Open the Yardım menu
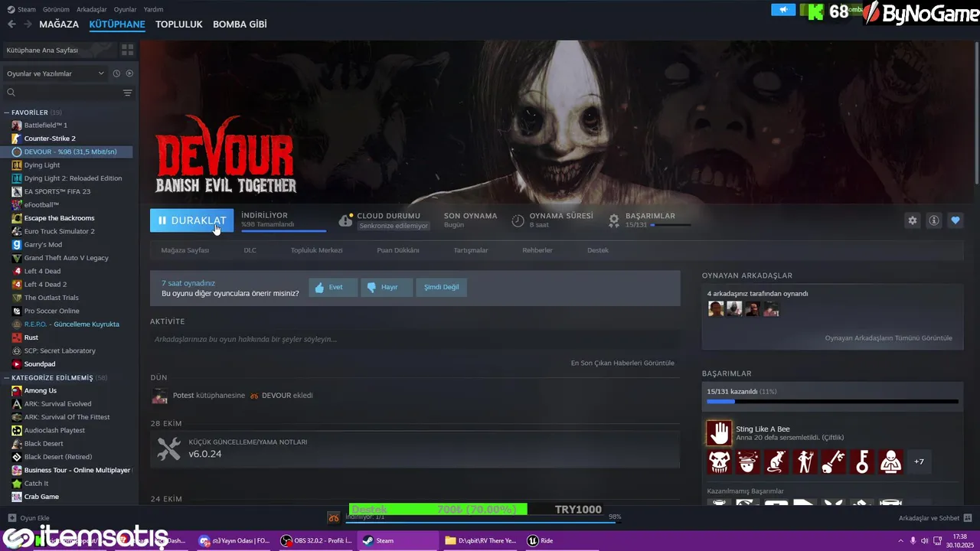The width and height of the screenshot is (980, 551). click(x=153, y=9)
